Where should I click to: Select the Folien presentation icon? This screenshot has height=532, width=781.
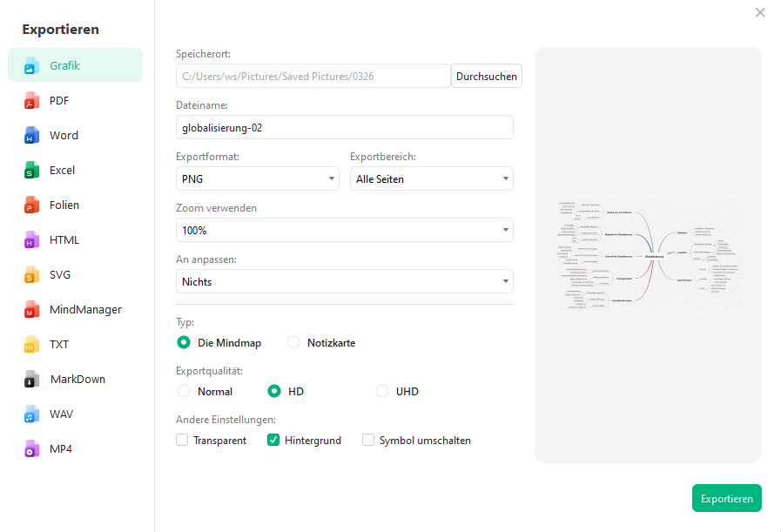[32, 205]
